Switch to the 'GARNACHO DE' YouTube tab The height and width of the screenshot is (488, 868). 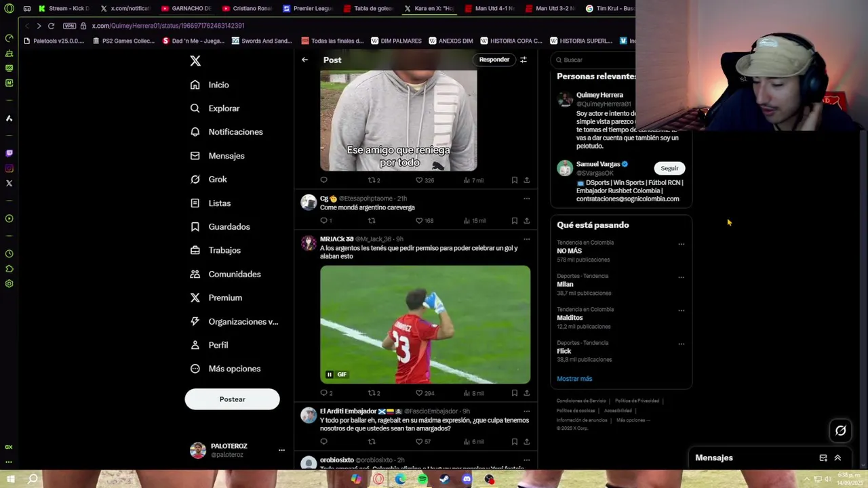tap(186, 9)
